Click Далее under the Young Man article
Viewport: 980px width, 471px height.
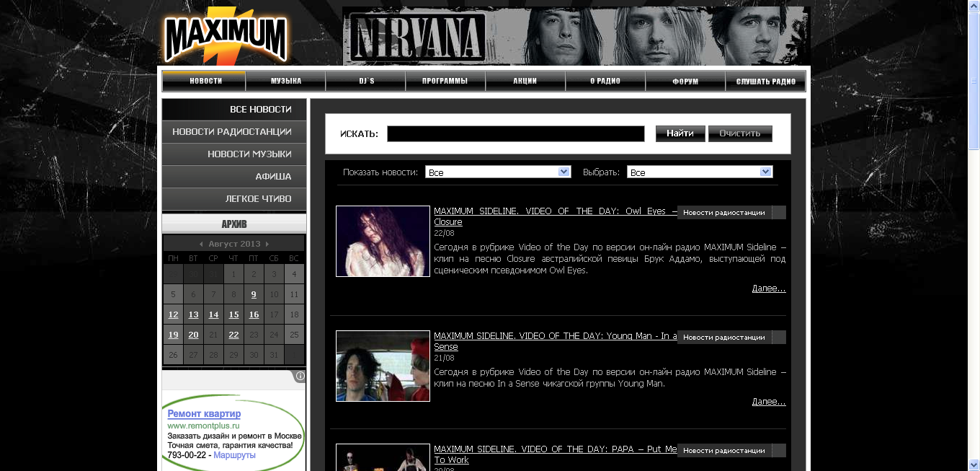tap(769, 402)
